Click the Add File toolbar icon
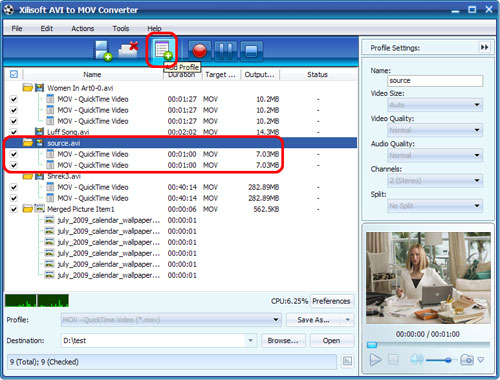This screenshot has width=500, height=380. point(103,51)
